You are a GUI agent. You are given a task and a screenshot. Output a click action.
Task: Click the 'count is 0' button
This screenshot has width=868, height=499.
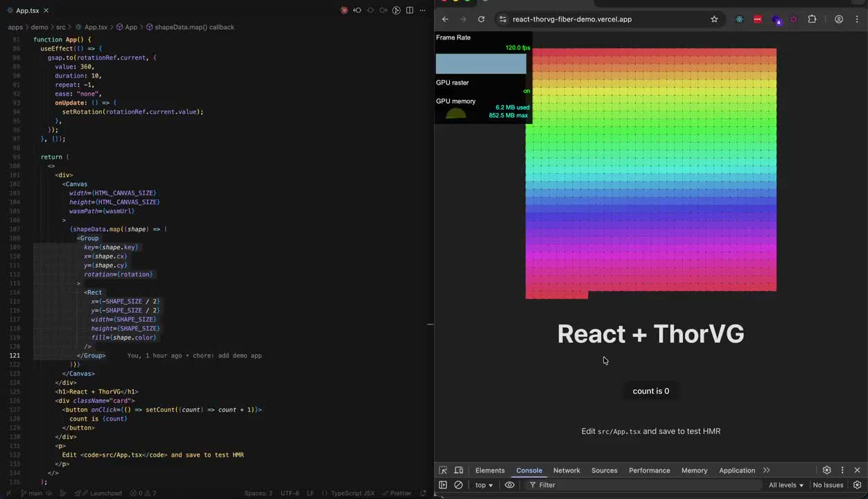tap(651, 391)
